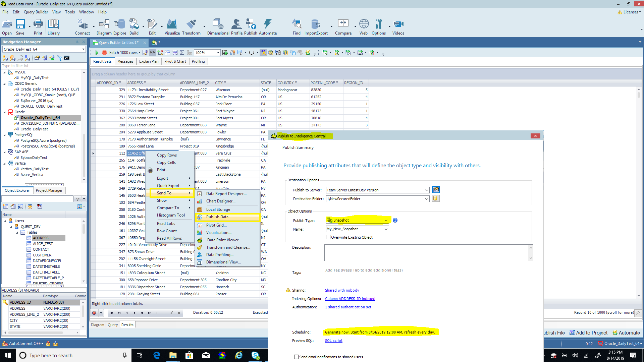
Task: Open File Explorer from taskbar
Action: click(173, 355)
